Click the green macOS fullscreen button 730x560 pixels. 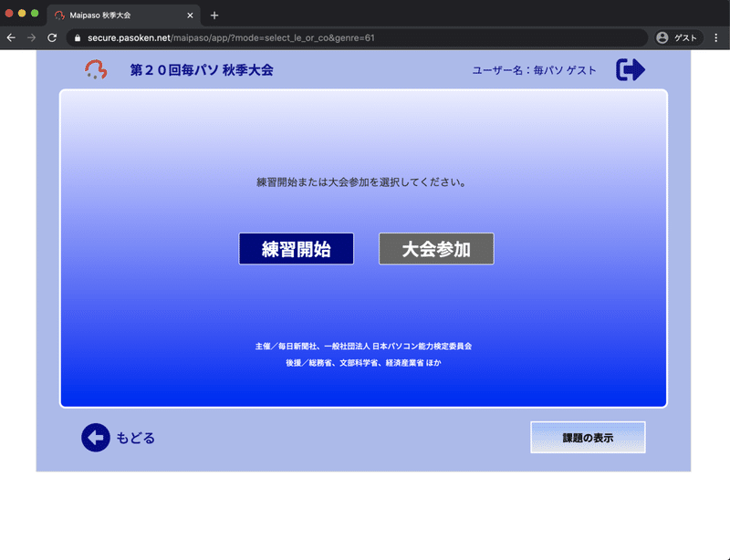tap(35, 14)
